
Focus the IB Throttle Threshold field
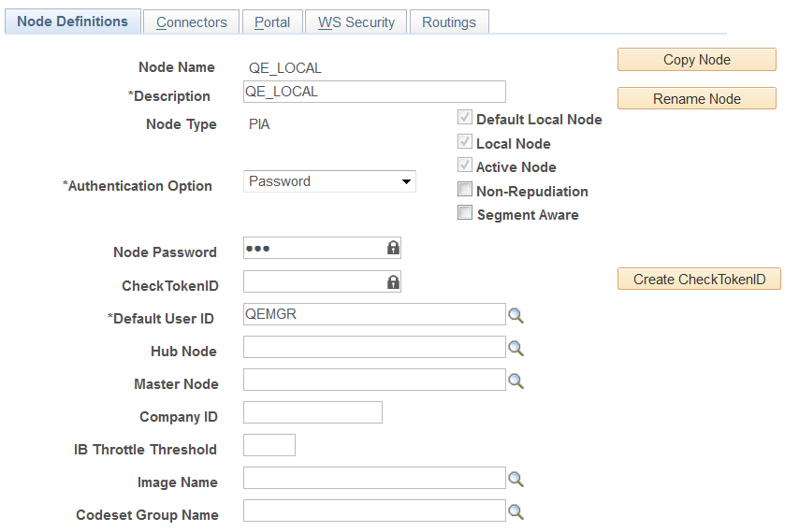269,445
